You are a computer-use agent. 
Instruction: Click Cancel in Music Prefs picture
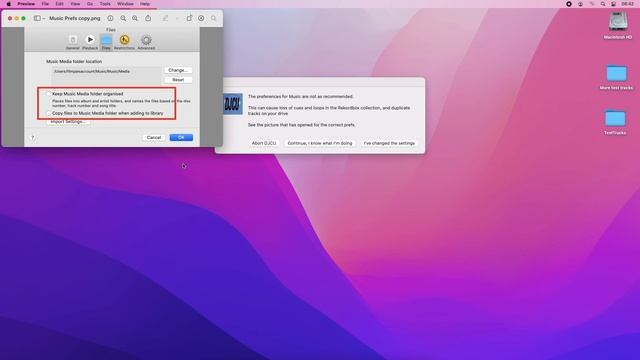(154, 138)
